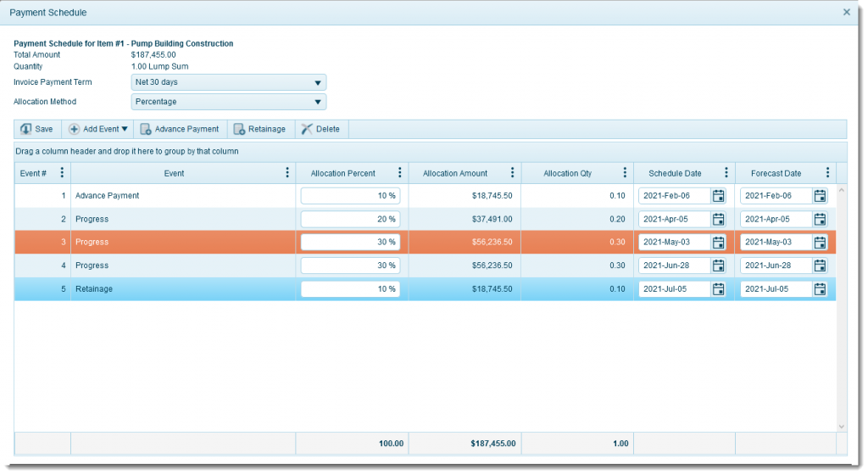
Task: Open calendar for 2021-Jun-28 Forecast Date
Action: click(820, 265)
